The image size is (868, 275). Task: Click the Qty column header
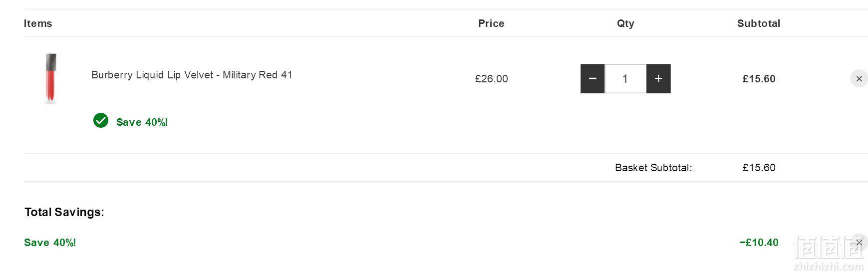point(625,23)
